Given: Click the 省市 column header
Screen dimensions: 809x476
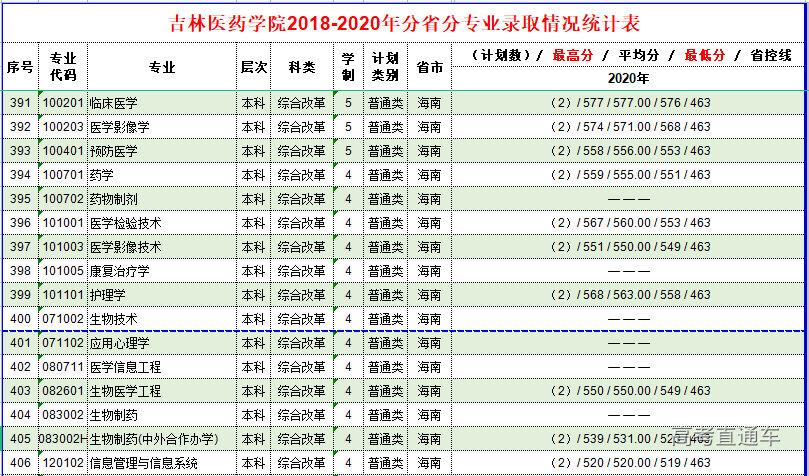Looking at the screenshot, I should tap(429, 67).
